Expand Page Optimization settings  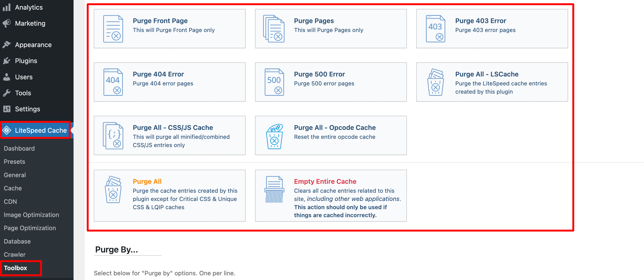point(30,228)
